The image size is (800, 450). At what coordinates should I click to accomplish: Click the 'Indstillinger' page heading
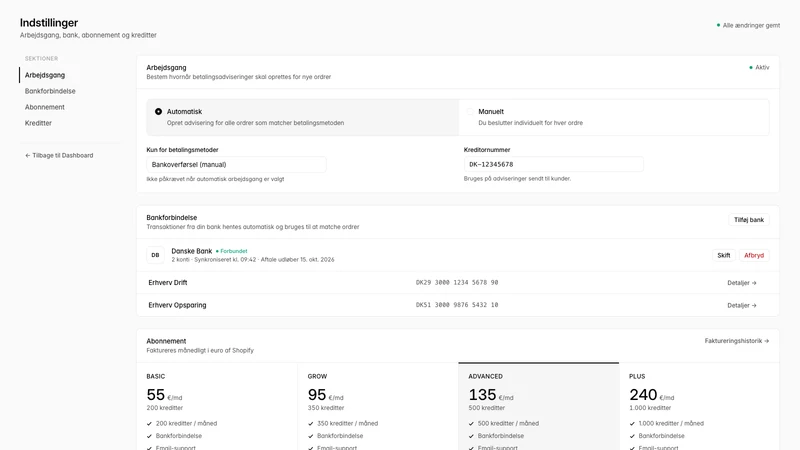pyautogui.click(x=49, y=22)
